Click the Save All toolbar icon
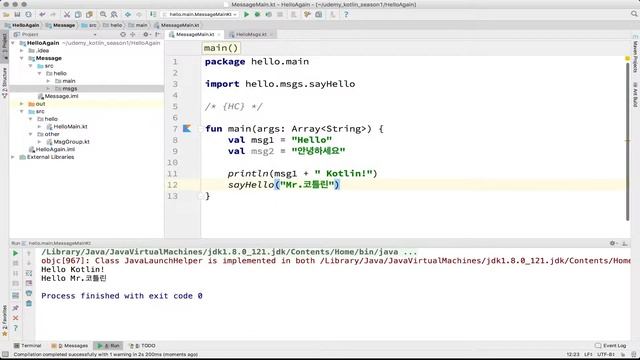 pos(17,14)
